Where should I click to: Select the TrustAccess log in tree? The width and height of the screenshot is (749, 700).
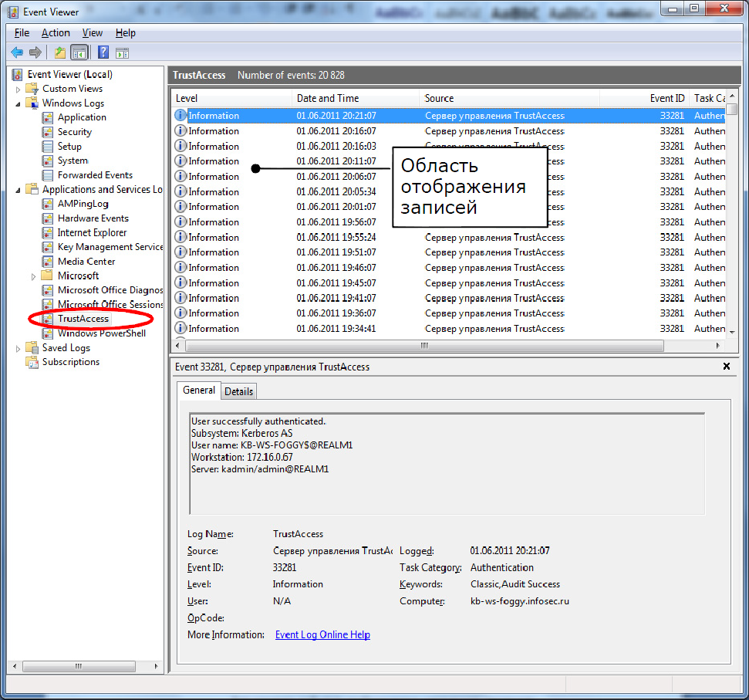tap(83, 319)
